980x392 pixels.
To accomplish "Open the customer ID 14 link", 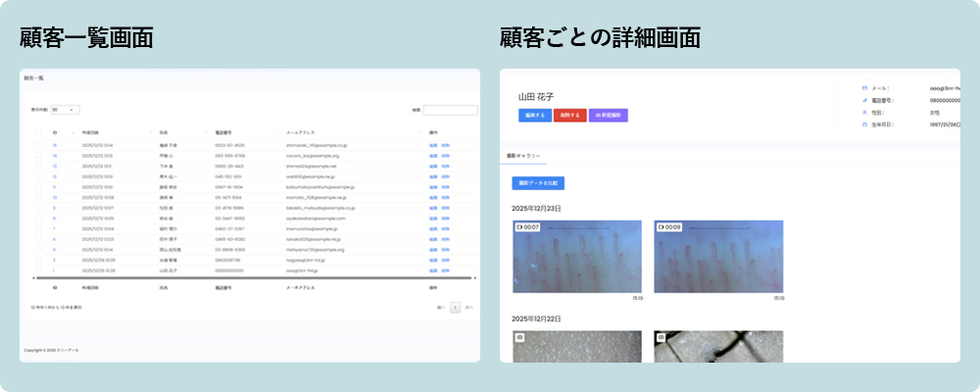I will (x=54, y=156).
